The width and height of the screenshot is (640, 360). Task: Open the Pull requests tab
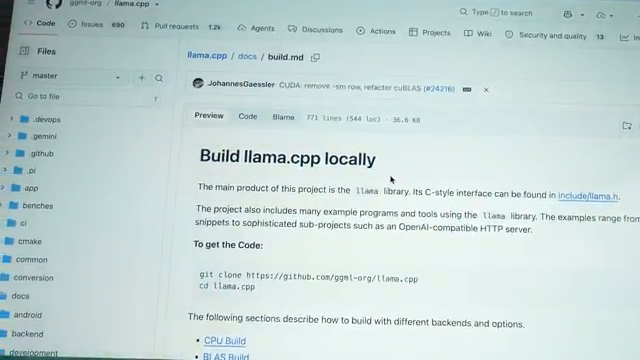tap(181, 27)
